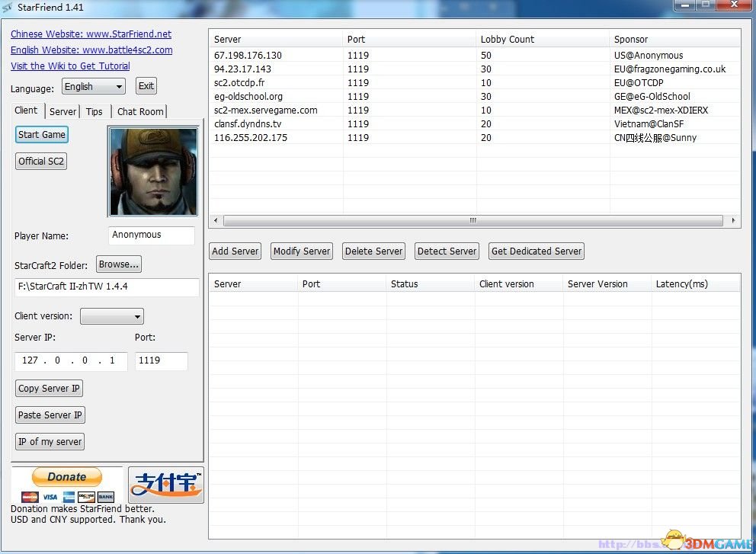
Task: Click Visit the Wiki to Get Tutorial link
Action: point(70,66)
